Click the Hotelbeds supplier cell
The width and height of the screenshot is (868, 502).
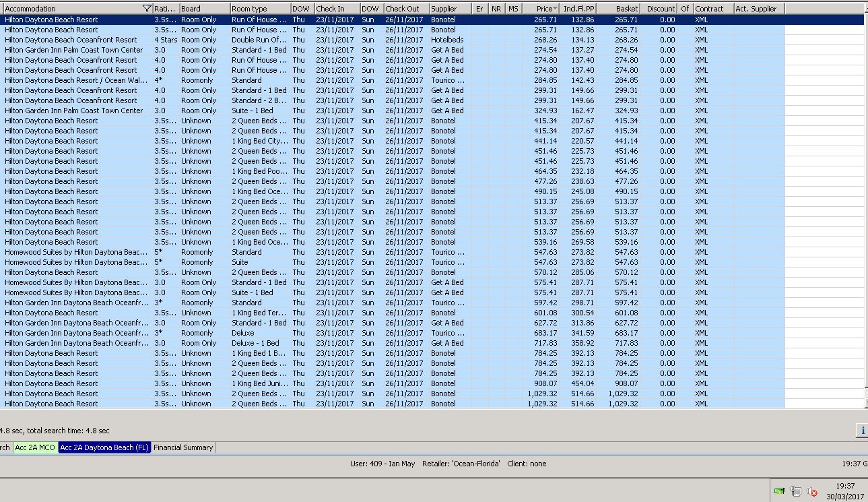450,40
